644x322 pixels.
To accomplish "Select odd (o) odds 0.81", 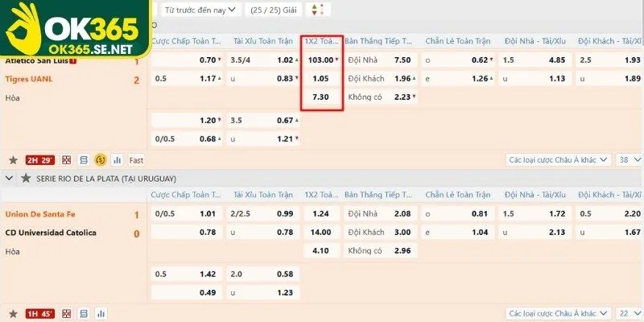I will 458,213.
